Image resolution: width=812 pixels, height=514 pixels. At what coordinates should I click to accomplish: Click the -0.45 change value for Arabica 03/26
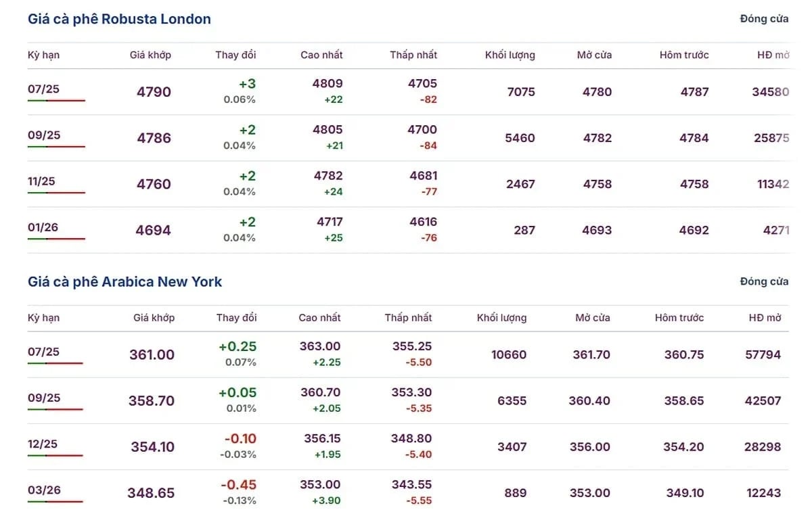(238, 485)
